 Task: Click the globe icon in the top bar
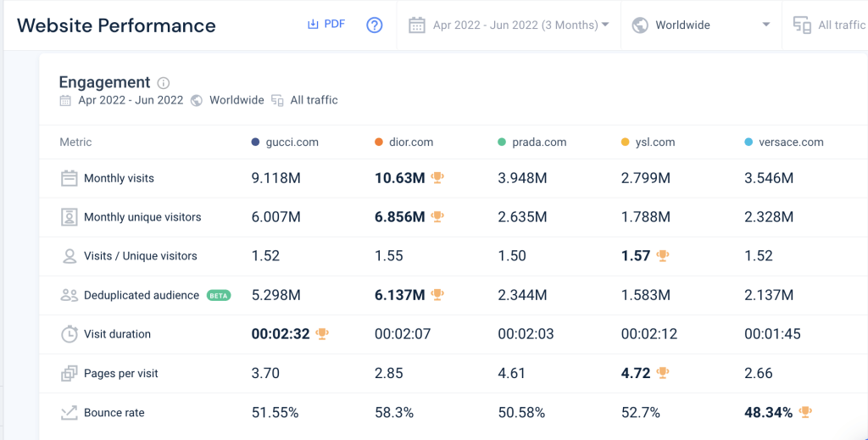click(640, 25)
